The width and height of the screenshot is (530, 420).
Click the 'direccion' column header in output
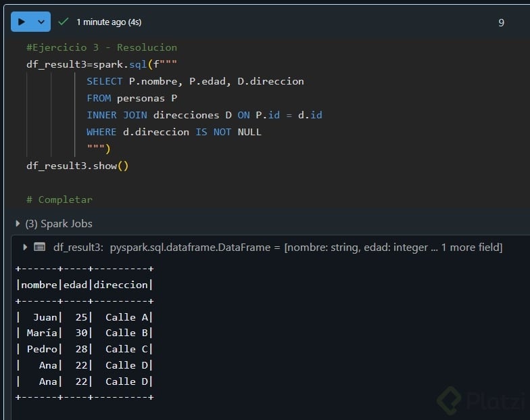pyautogui.click(x=121, y=285)
